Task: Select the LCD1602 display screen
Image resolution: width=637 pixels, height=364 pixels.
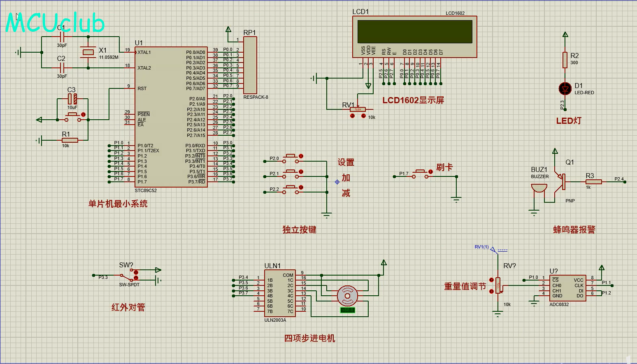Action: click(x=414, y=32)
